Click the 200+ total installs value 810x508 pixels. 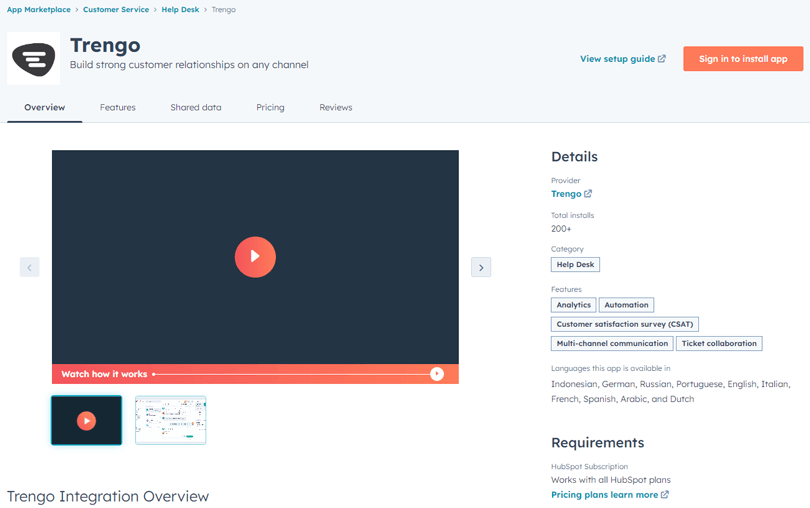point(561,228)
